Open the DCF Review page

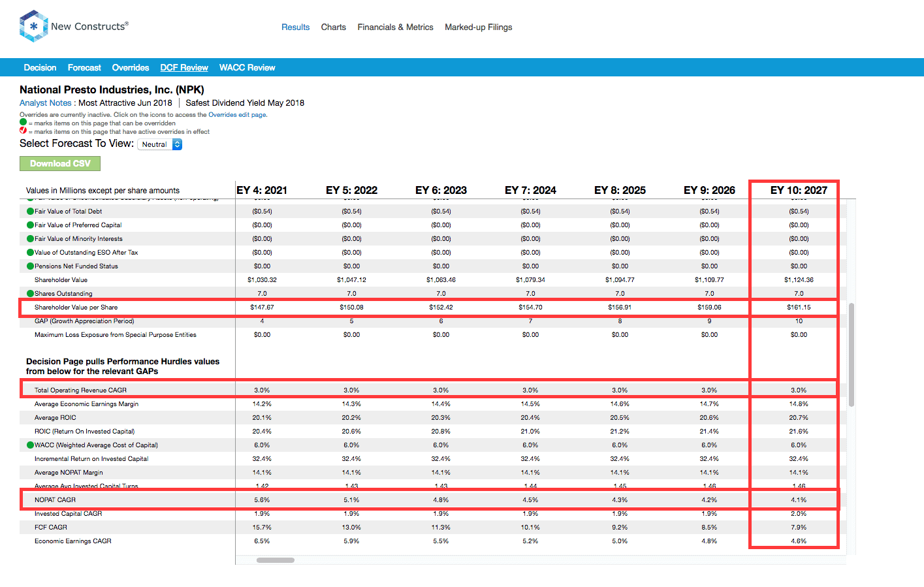184,67
